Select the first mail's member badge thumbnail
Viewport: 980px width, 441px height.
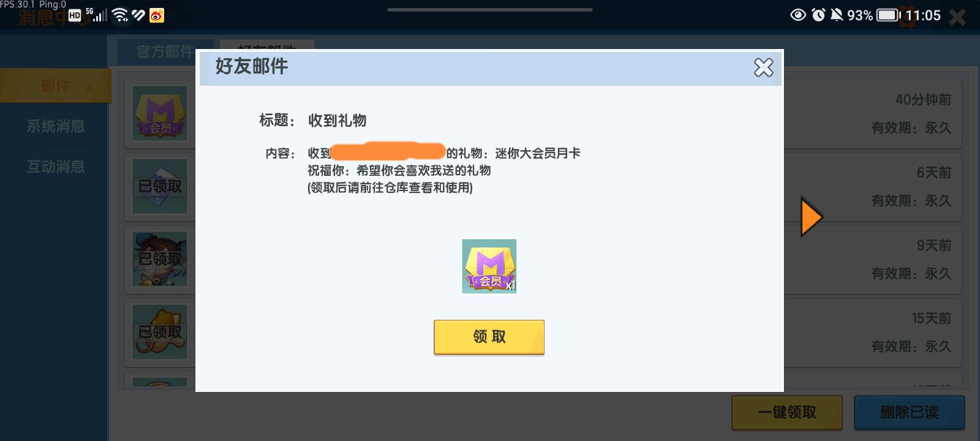pos(160,113)
